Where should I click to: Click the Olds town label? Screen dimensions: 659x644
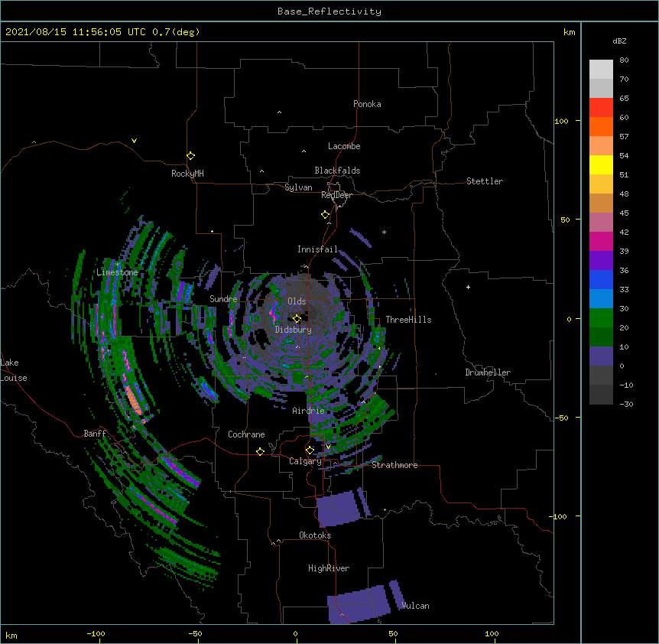coord(297,301)
